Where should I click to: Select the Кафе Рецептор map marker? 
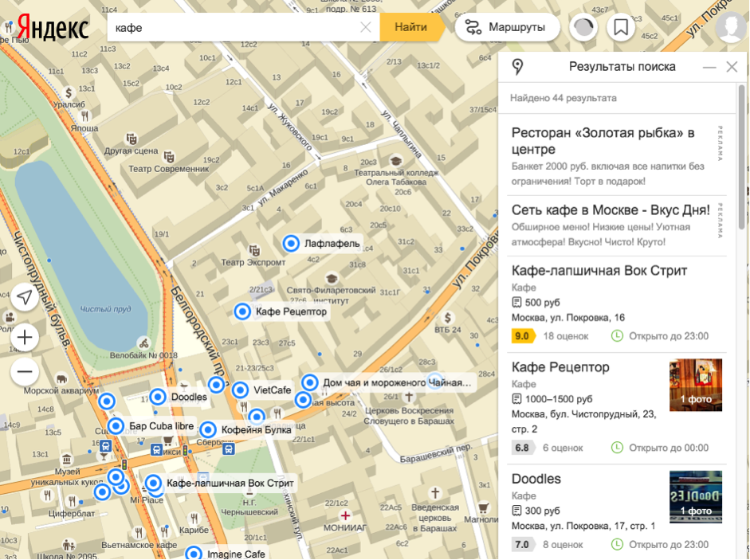tap(242, 311)
